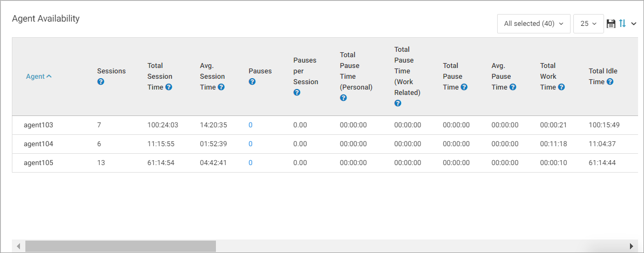
Task: Open help icon under Pauses per Session
Action: coord(296,92)
